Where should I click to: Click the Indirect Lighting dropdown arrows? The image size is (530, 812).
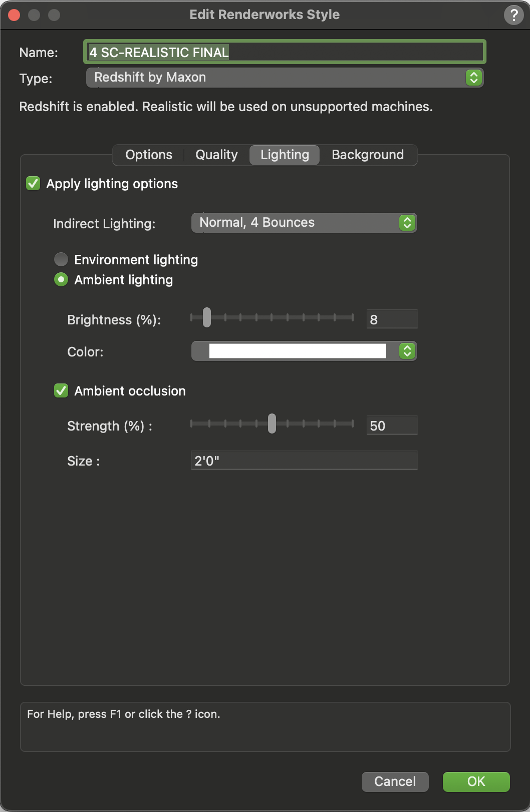pos(407,222)
